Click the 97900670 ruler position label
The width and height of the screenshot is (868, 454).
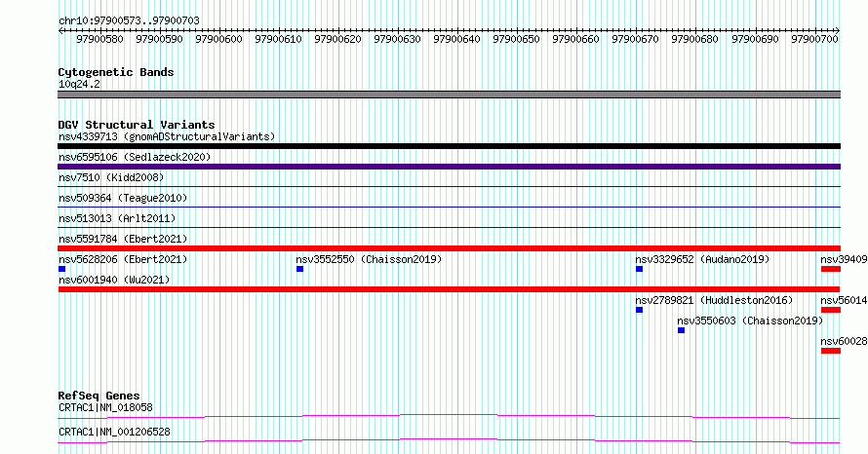click(x=636, y=39)
